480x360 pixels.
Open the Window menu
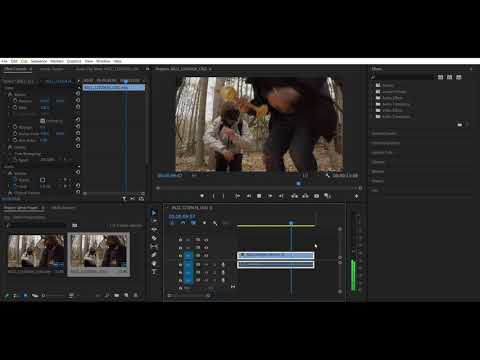103,61
